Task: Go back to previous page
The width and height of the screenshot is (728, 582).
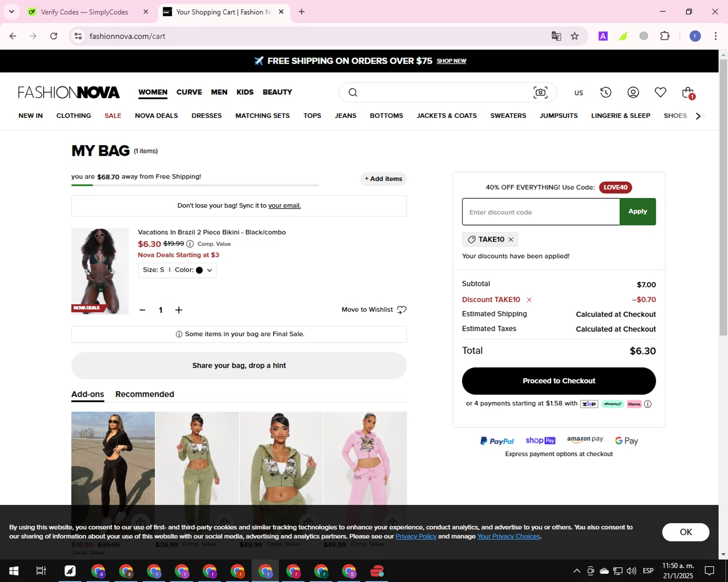Action: (x=13, y=36)
